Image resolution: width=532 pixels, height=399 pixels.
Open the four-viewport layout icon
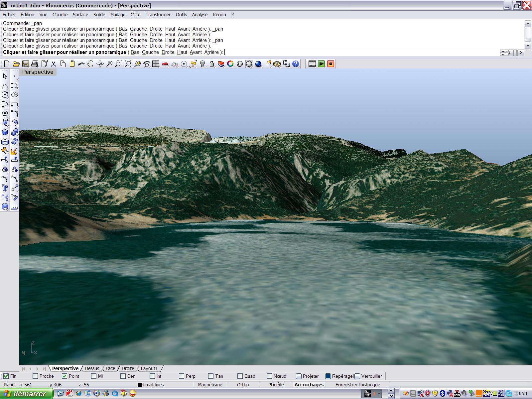[x=156, y=64]
